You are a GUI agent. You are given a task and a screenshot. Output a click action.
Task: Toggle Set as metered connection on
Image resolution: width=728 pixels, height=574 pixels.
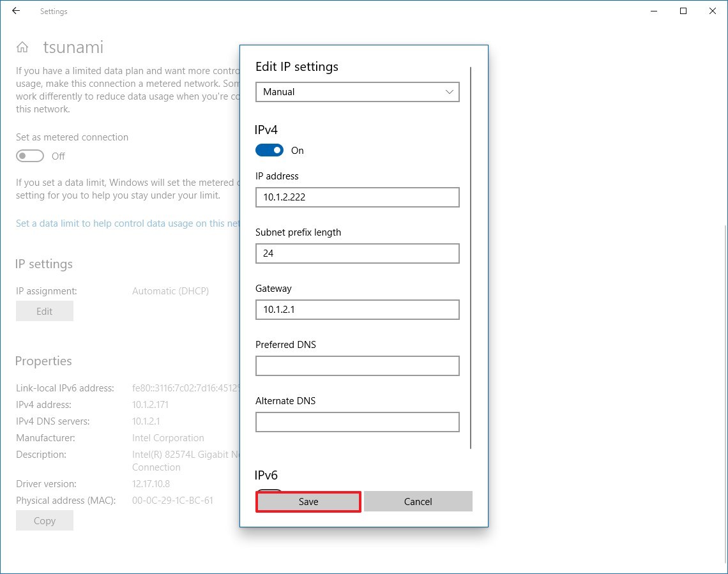click(x=29, y=155)
